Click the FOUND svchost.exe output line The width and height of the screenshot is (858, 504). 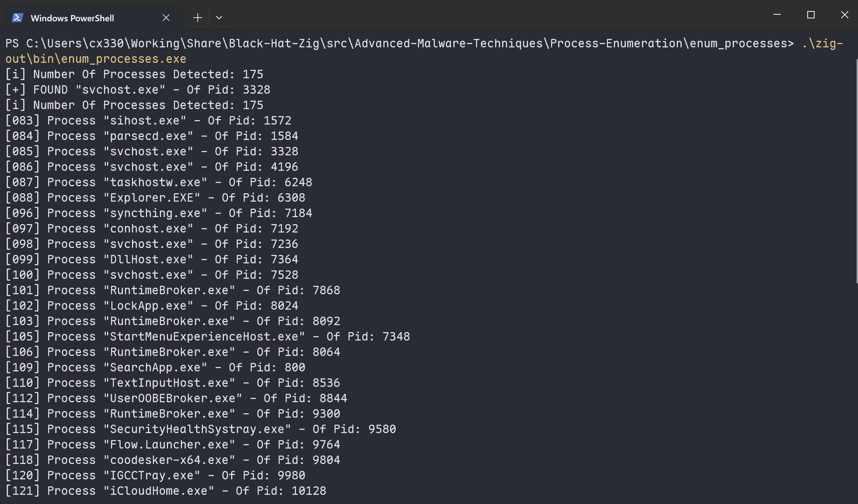point(138,90)
